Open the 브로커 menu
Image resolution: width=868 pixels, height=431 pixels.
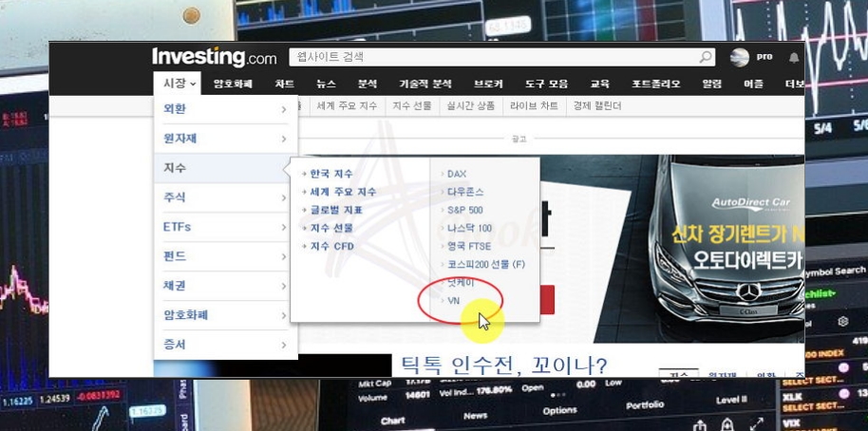point(488,84)
